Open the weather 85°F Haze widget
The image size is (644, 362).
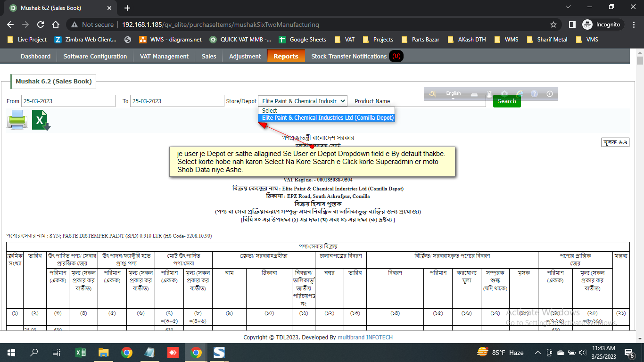tap(500, 352)
